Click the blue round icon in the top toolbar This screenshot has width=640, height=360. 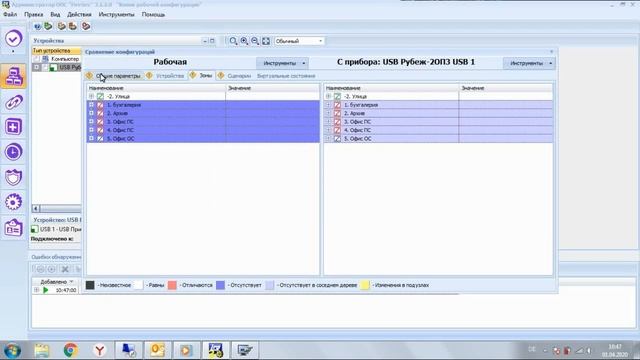38,27
